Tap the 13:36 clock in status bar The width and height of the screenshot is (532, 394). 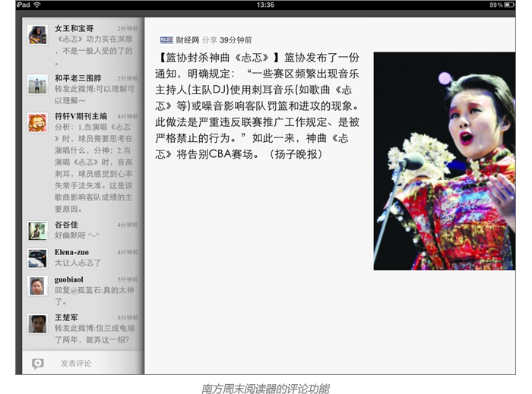click(265, 5)
